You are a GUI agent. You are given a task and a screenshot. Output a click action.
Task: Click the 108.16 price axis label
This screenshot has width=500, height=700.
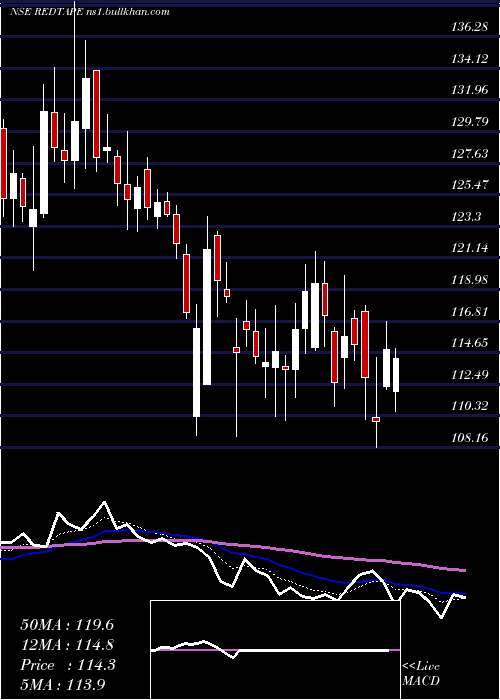[469, 438]
